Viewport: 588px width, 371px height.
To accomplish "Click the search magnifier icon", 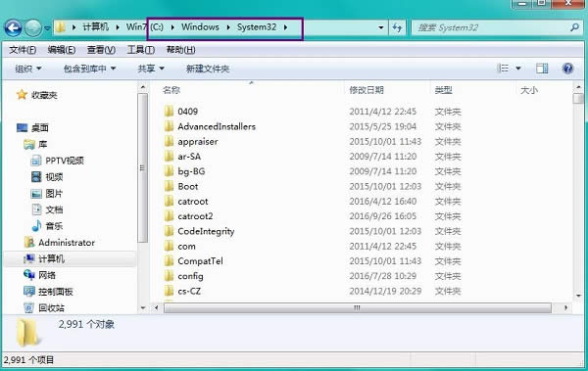I will pos(574,27).
